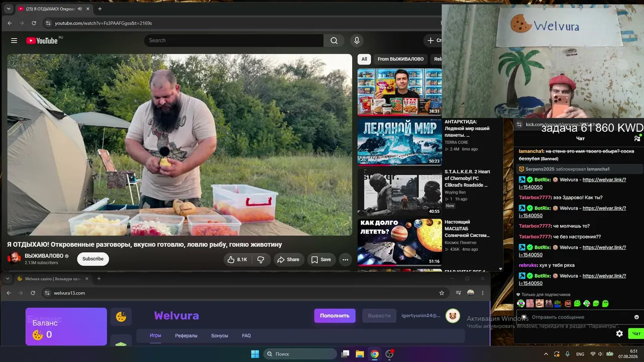Image resolution: width=644 pixels, height=362 pixels.
Task: Switch to the Рефералы tab
Action: (x=186, y=336)
